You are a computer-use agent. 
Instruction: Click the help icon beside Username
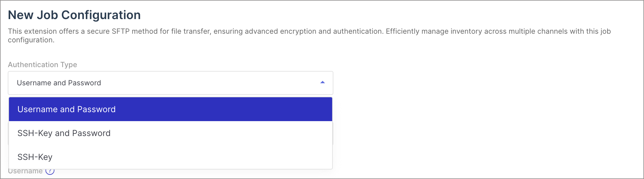tap(50, 171)
